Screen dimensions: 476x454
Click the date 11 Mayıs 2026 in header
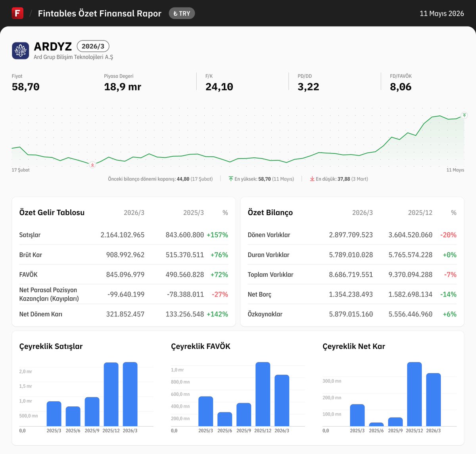(x=442, y=13)
